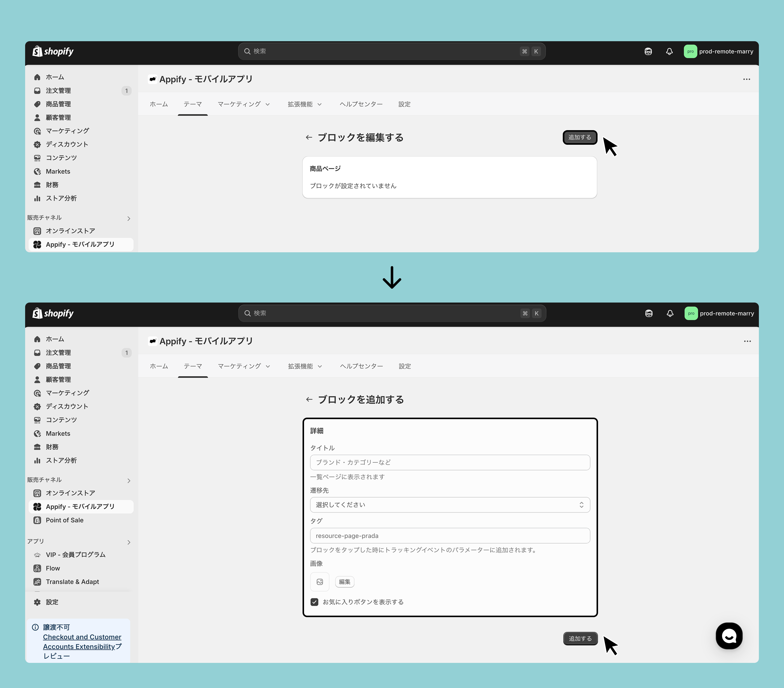Screen dimensions: 784x688
Task: Switch to ヘルプセンター tab in lower window
Action: pyautogui.click(x=361, y=366)
